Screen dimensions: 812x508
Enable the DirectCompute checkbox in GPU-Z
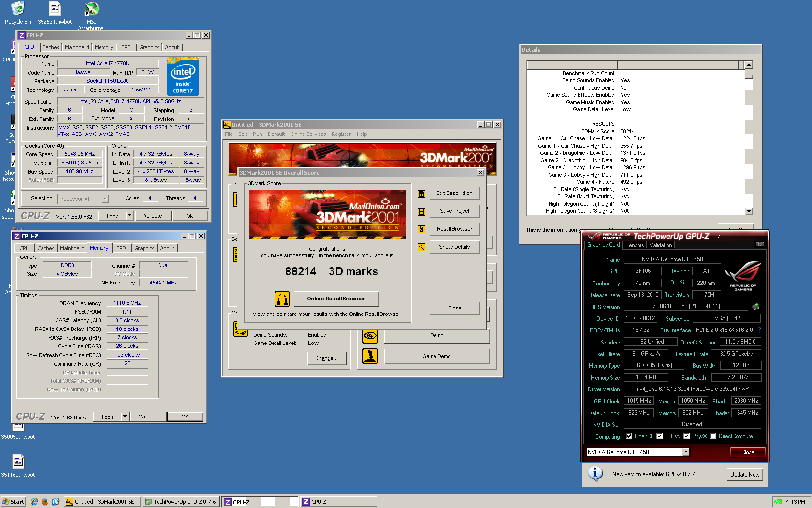713,436
